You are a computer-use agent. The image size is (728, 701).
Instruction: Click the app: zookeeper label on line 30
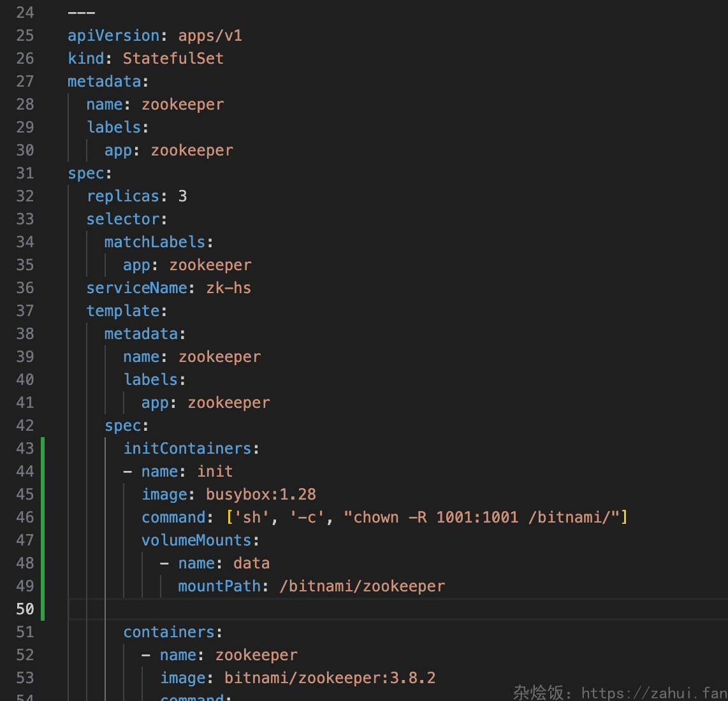click(169, 150)
